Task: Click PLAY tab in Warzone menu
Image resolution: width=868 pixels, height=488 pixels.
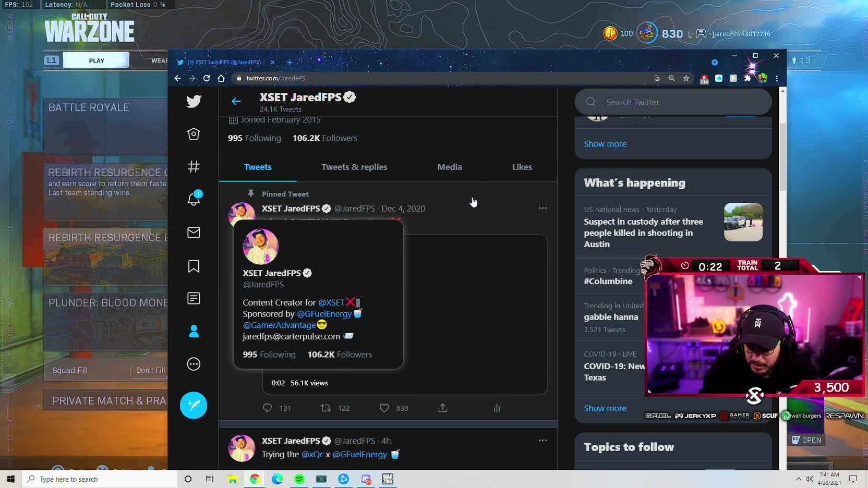Action: click(97, 60)
